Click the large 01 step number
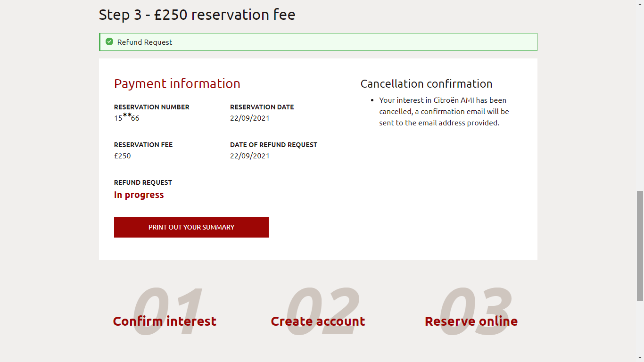This screenshot has height=362, width=644. point(168,312)
